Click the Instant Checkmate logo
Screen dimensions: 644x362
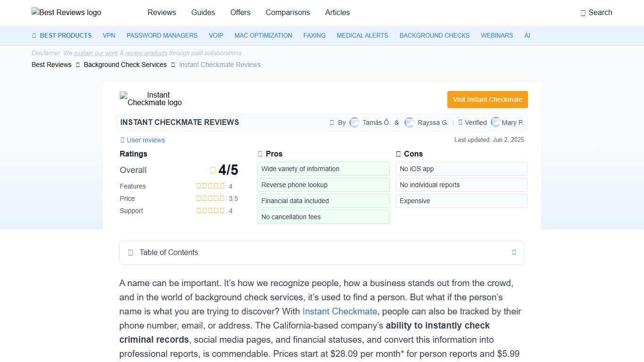coord(150,99)
